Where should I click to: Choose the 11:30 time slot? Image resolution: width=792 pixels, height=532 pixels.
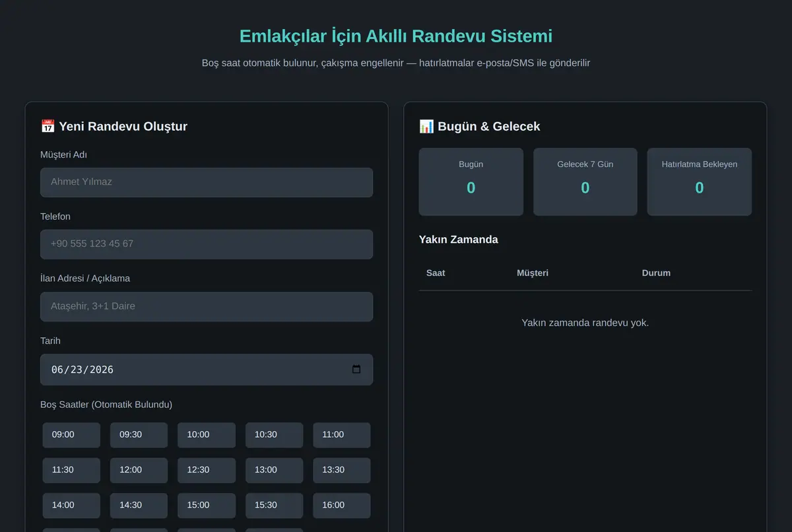tap(71, 470)
